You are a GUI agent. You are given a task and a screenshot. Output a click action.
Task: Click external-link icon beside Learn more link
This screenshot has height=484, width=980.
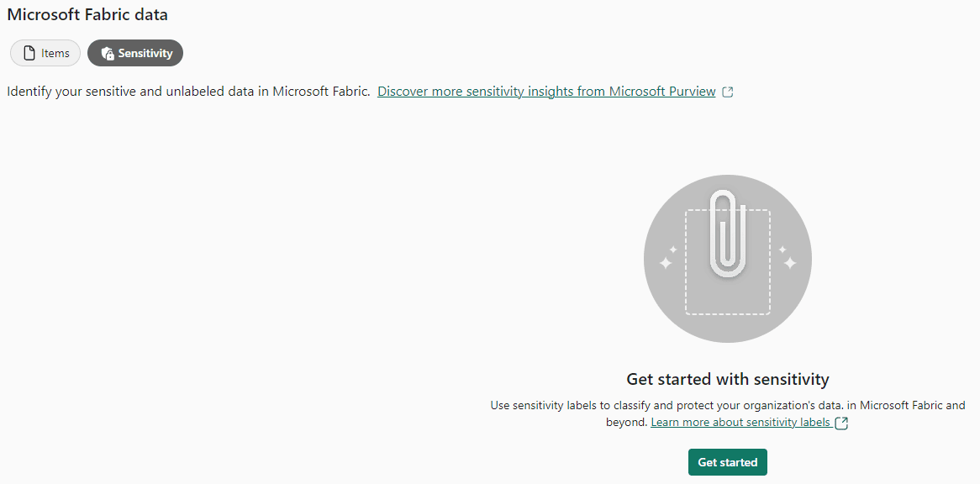pos(842,423)
